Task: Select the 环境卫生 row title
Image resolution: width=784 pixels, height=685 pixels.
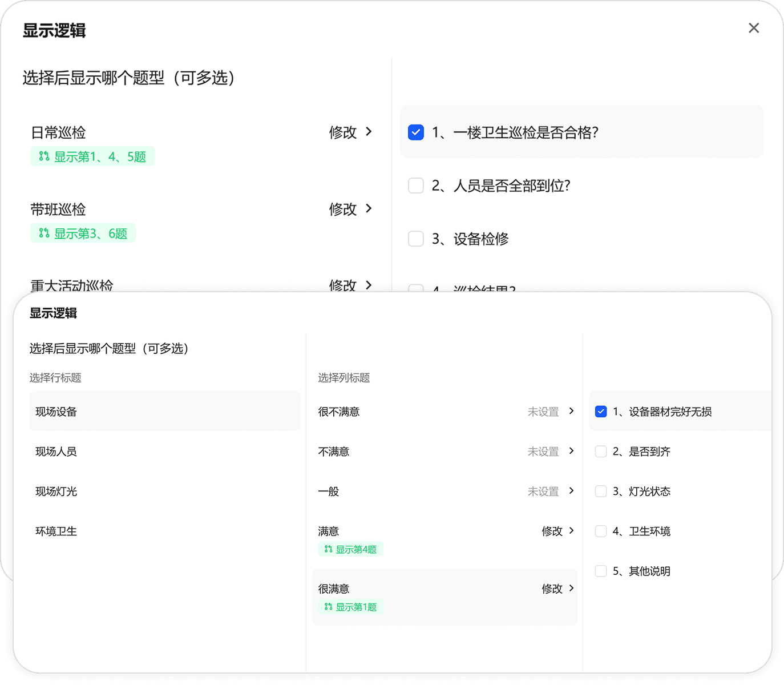Action: tap(56, 531)
